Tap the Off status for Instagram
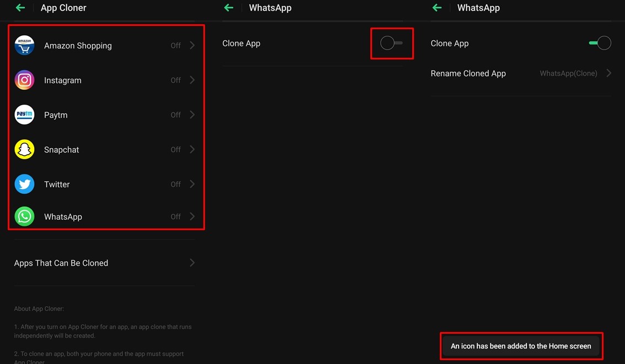The width and height of the screenshot is (625, 364). click(176, 80)
